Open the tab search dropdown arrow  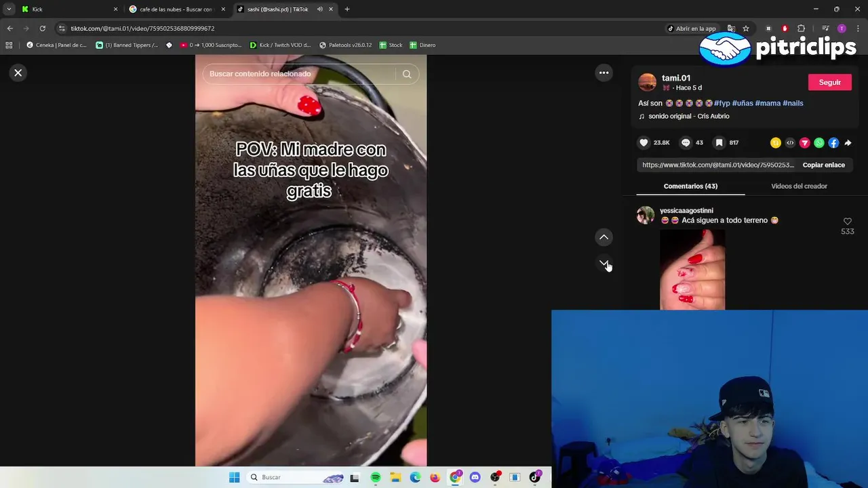click(x=9, y=9)
